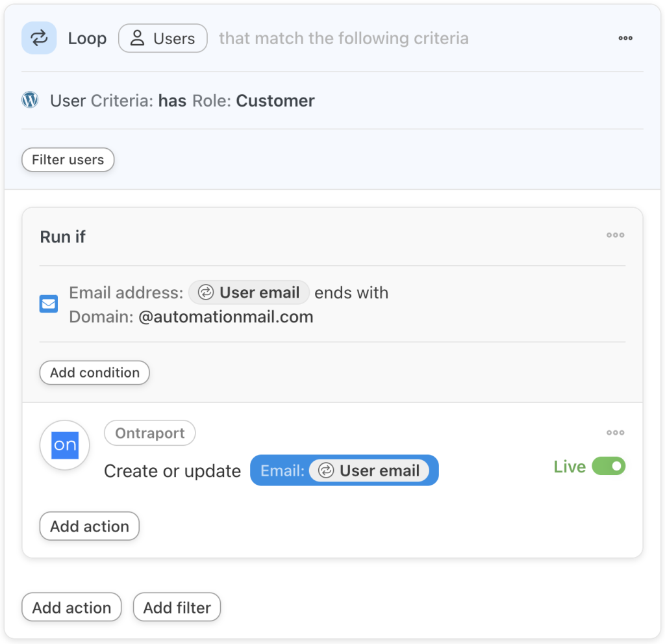This screenshot has height=644, width=665.
Task: Click the Filter users button
Action: 68,159
